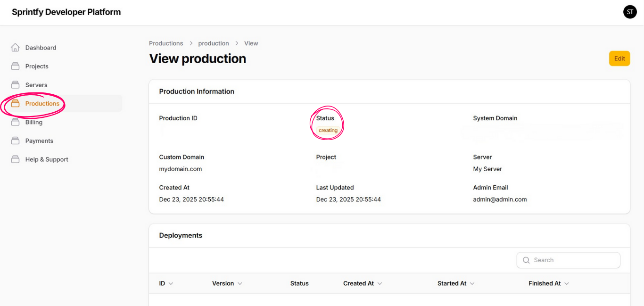Click the Payments sidebar icon
Viewport: 644px width, 306px height.
15,141
